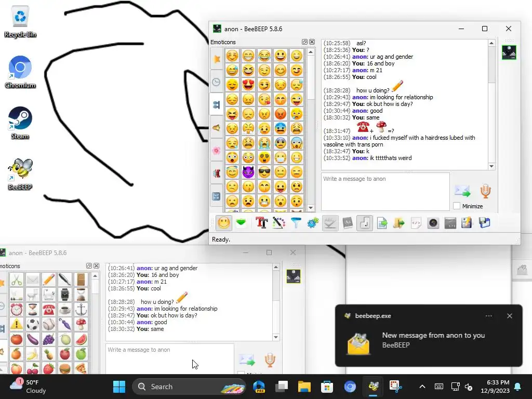
Task: Switch to favorites star emoticon tab
Action: (x=217, y=59)
